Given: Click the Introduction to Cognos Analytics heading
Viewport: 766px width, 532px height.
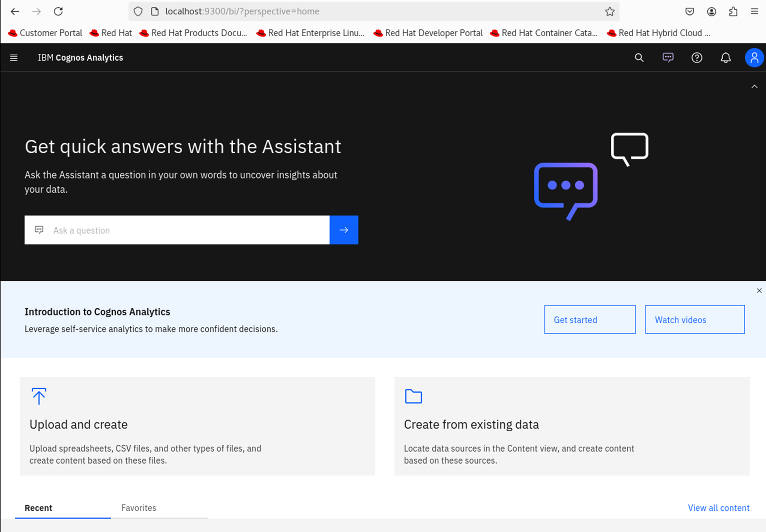Looking at the screenshot, I should click(97, 312).
